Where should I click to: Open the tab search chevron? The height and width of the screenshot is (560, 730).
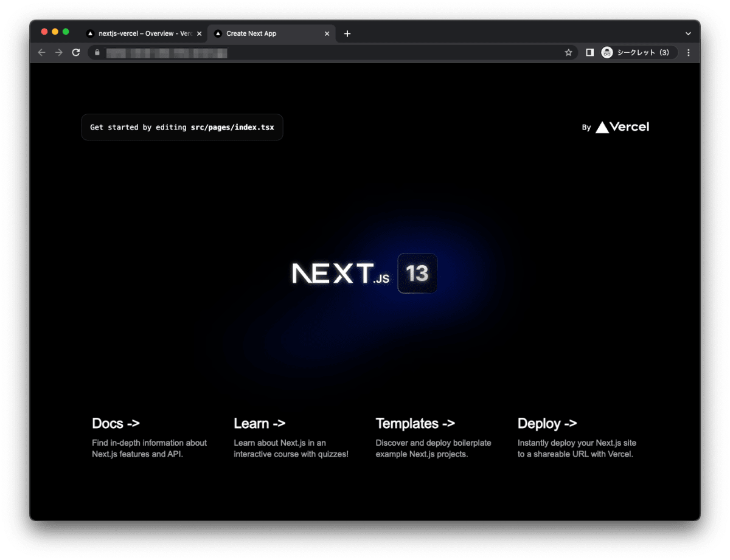(687, 33)
